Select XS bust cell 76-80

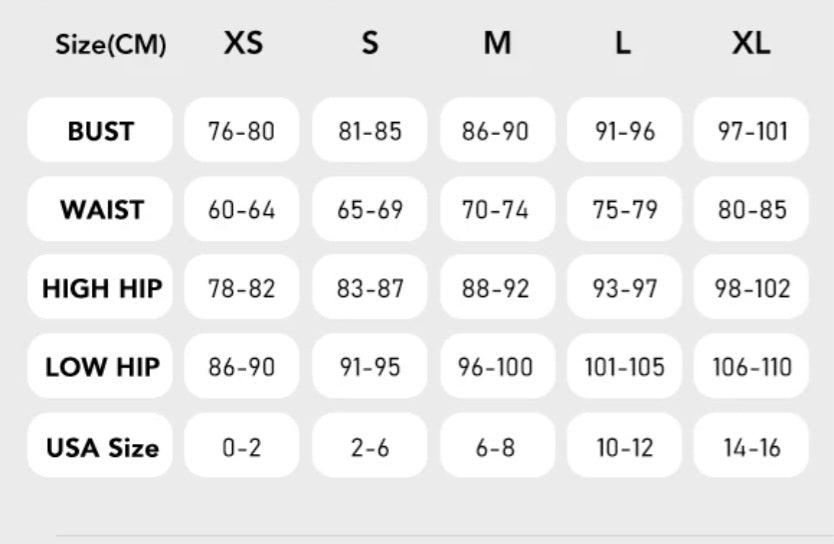(x=241, y=131)
